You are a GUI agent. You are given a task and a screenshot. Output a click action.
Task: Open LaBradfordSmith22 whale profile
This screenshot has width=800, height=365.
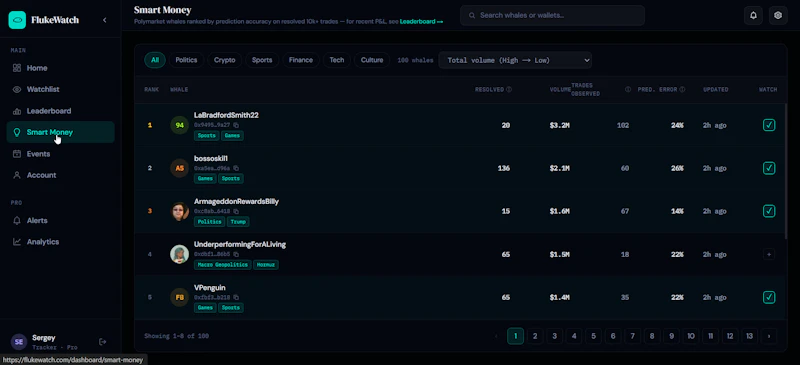(x=226, y=115)
